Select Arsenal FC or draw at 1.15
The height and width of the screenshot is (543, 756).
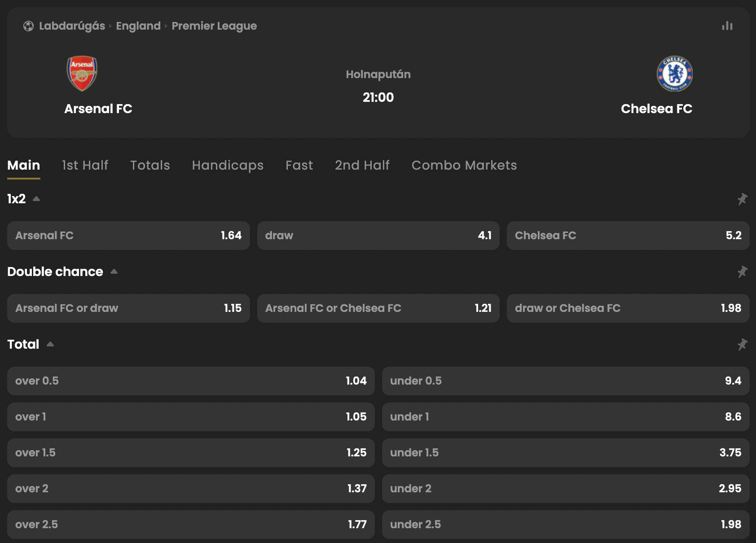point(128,308)
